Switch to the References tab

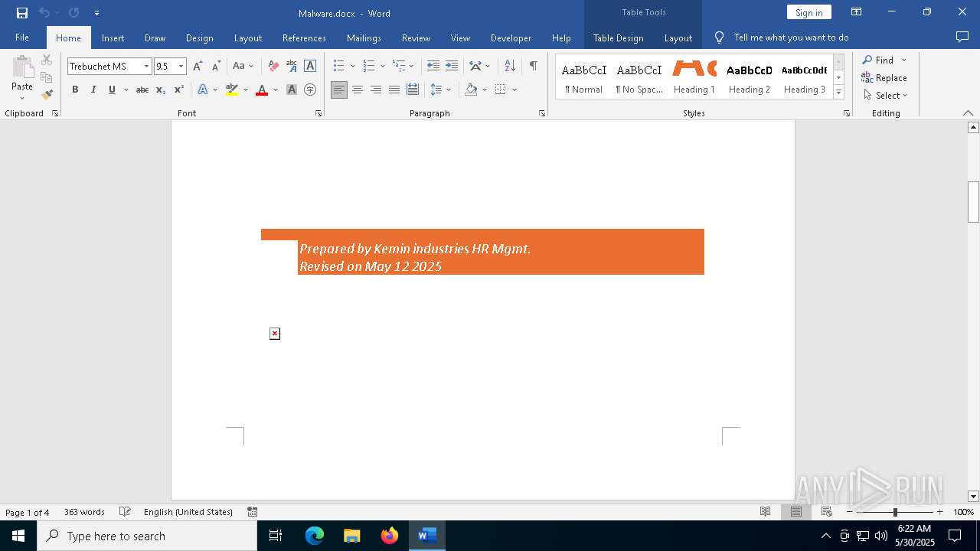point(304,37)
